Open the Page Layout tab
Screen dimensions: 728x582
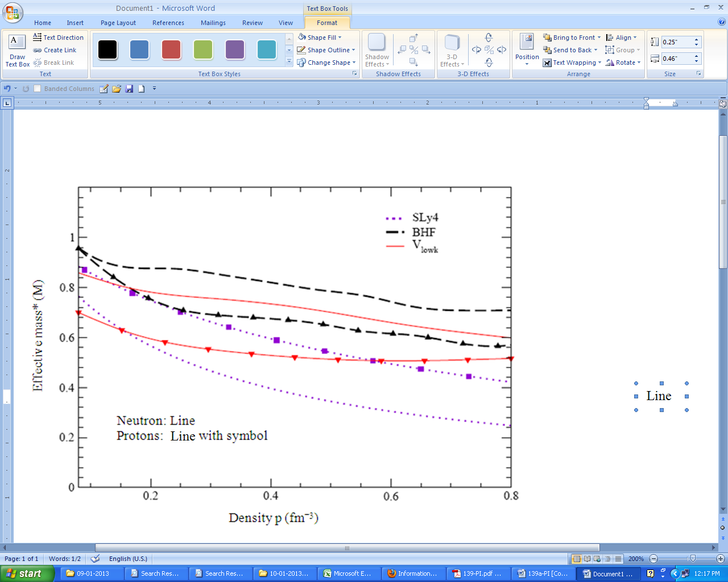point(118,23)
